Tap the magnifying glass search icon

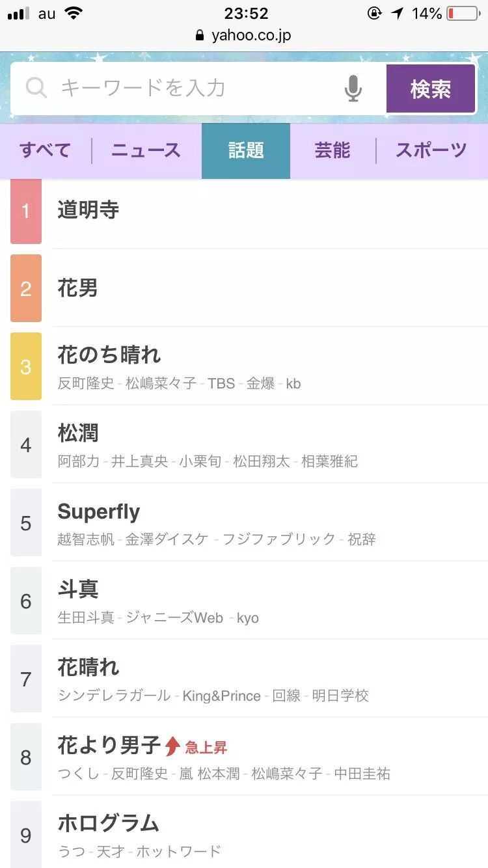pyautogui.click(x=36, y=88)
